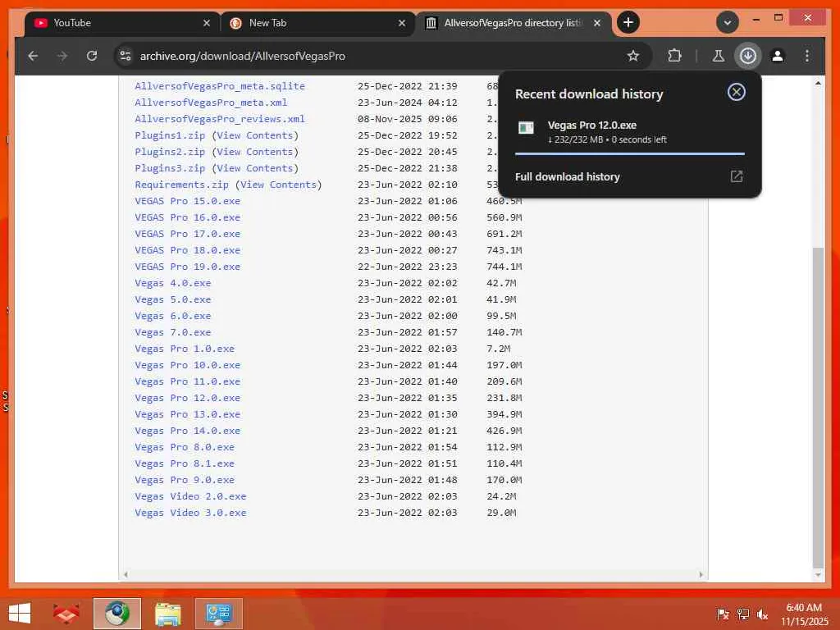Switch to the New Tab tab
Screen dimensions: 840x630
point(317,23)
